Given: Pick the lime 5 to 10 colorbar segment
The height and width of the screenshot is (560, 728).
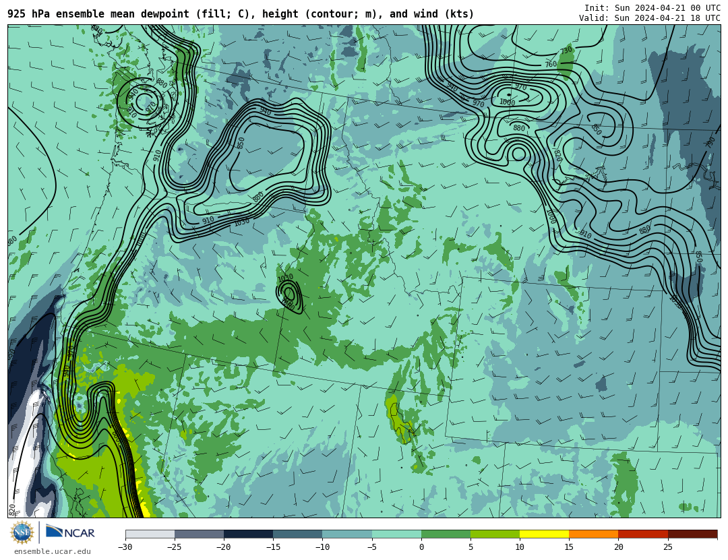Looking at the screenshot, I should point(495,534).
